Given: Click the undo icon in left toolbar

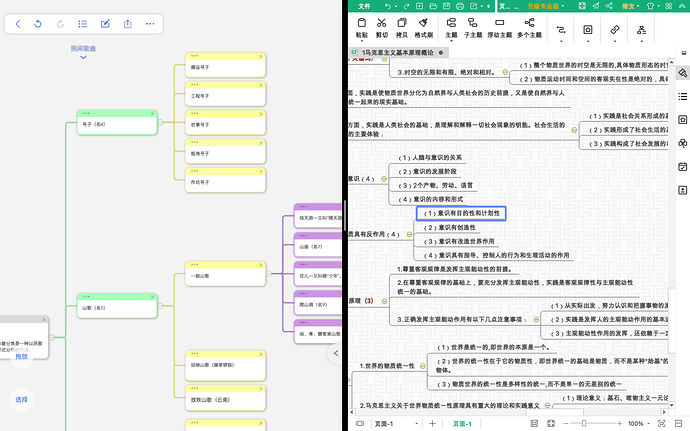Looking at the screenshot, I should coord(38,23).
